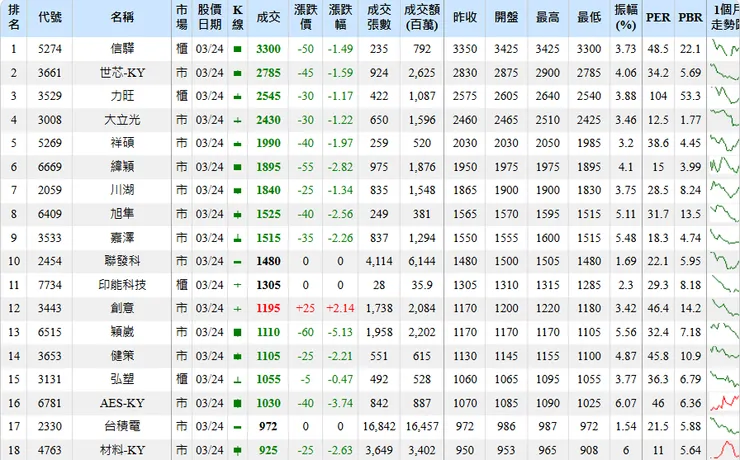Click the +2.14 change percentage cell
The width and height of the screenshot is (740, 460).
[340, 308]
